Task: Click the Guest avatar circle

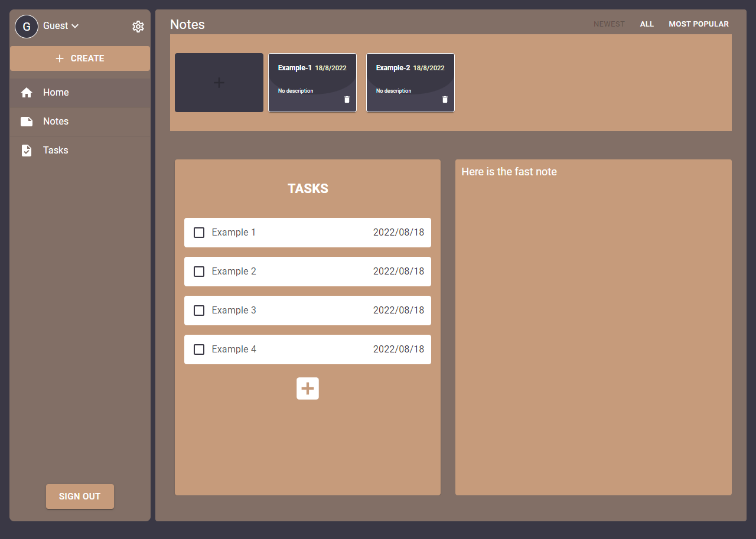Action: pyautogui.click(x=26, y=26)
